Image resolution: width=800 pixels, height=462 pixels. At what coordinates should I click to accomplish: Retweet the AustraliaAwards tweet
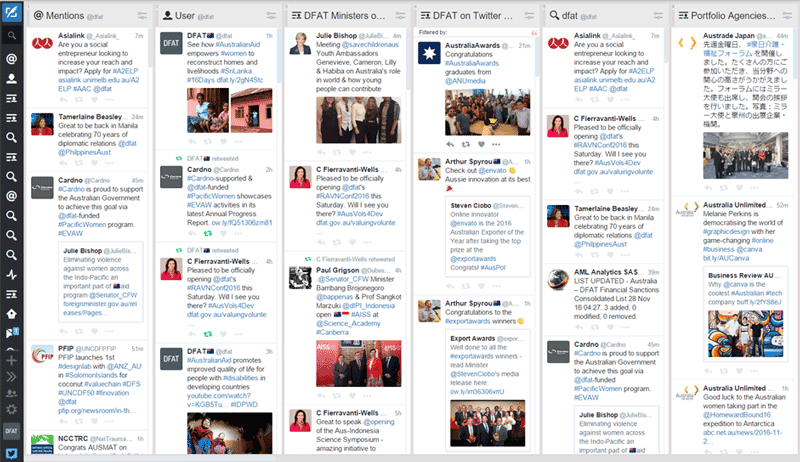click(x=465, y=145)
